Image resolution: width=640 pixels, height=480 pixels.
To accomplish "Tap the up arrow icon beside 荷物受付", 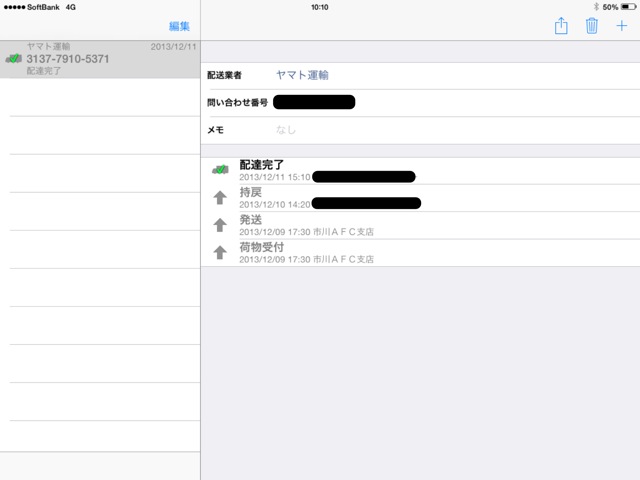I will point(220,252).
